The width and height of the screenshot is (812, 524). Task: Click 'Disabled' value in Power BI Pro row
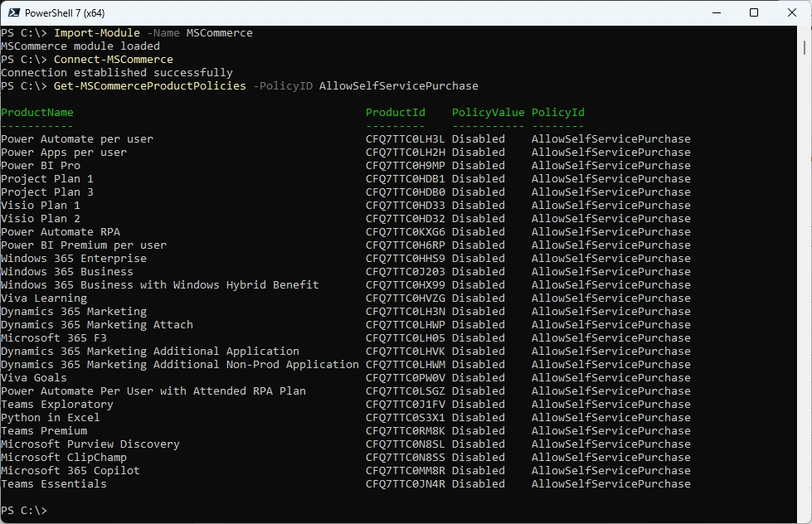coord(478,165)
